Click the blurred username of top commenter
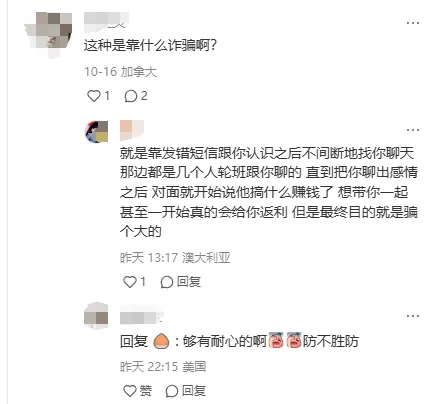This screenshot has width=439, height=404. tap(106, 20)
